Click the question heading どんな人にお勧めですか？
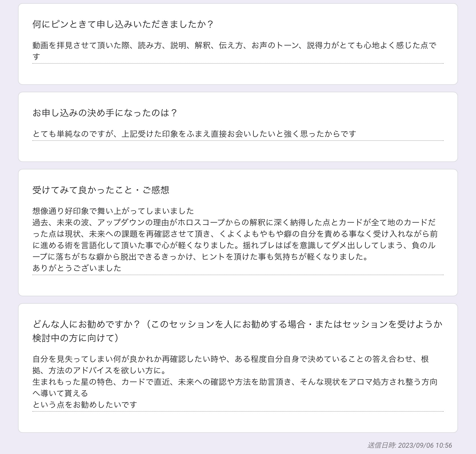476x454 pixels. [237, 324]
